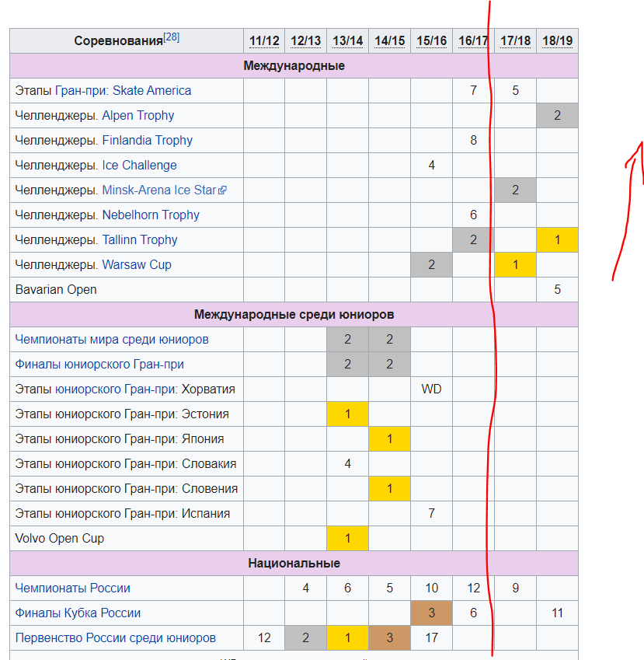Open the Minsk-Arena Ice Star external link
This screenshot has width=644, height=660.
click(x=164, y=190)
